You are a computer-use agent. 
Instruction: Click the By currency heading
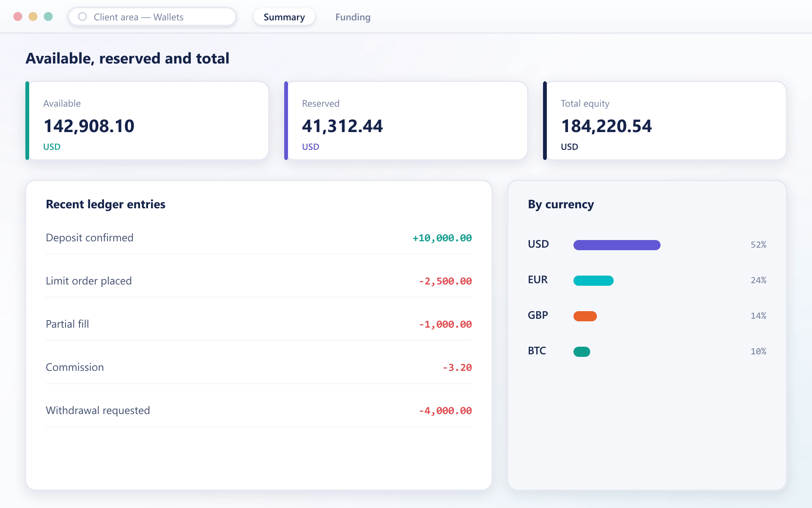pos(561,204)
